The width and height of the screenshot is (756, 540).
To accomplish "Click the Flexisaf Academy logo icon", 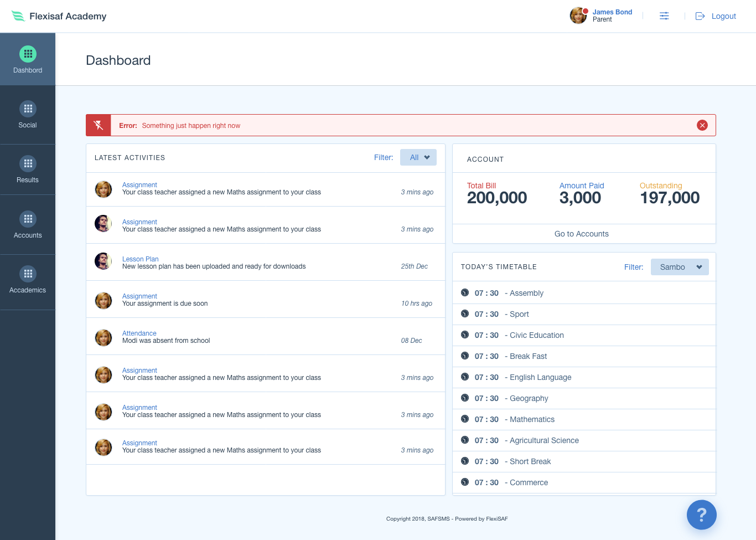I will [x=18, y=16].
